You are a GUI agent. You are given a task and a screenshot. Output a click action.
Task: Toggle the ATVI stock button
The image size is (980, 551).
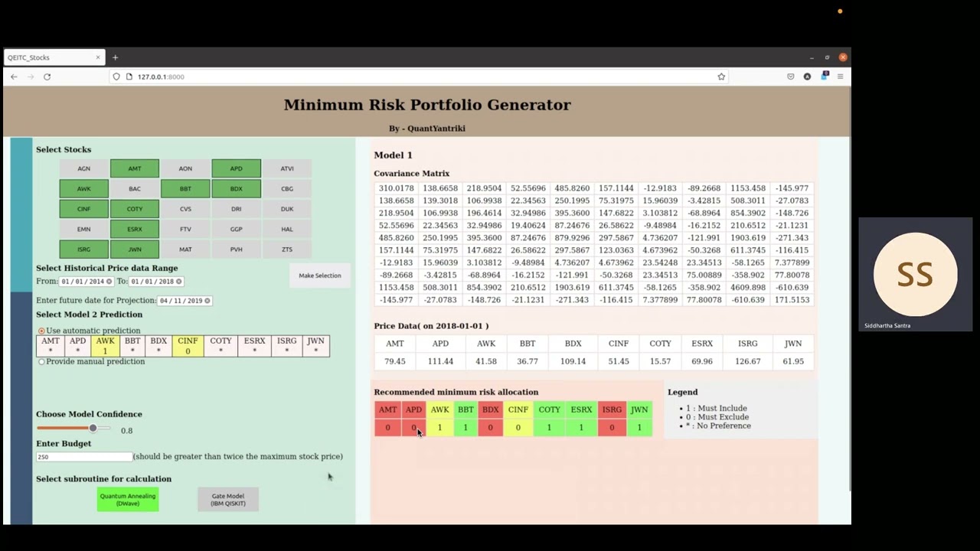[x=287, y=168]
